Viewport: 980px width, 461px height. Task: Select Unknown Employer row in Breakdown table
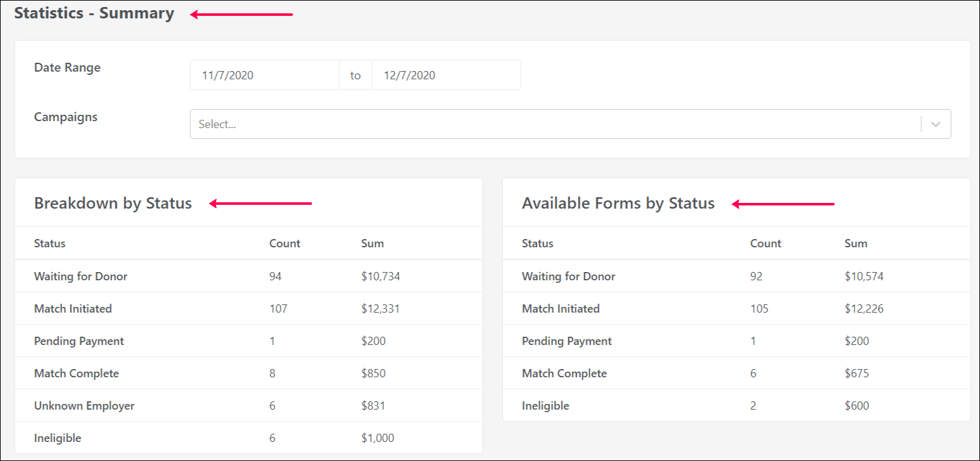[84, 406]
